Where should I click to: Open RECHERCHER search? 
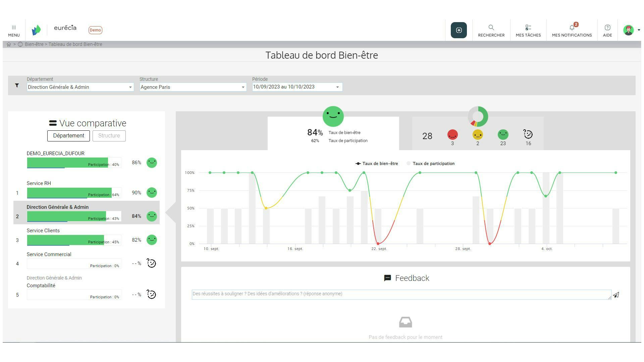point(491,30)
